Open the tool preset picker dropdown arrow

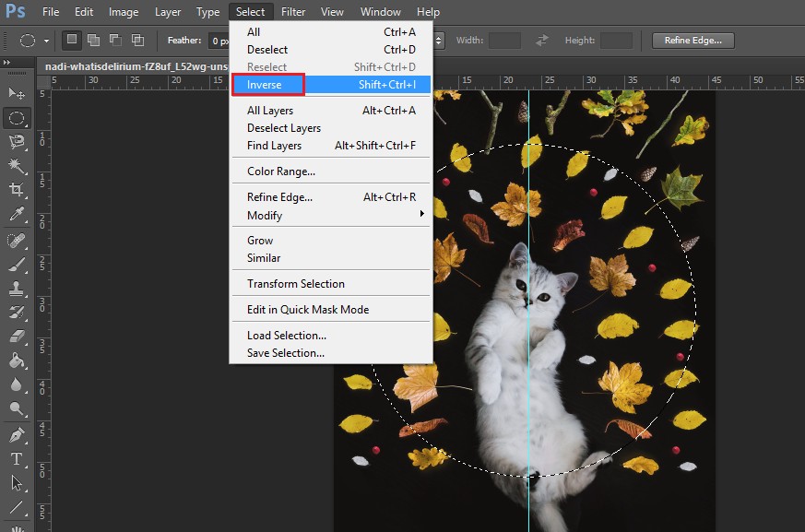(x=46, y=41)
